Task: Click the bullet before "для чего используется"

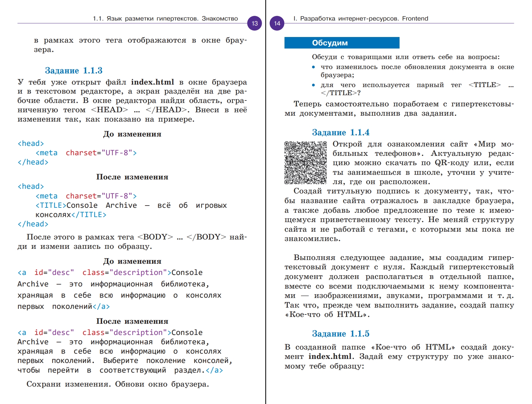Action: [313, 85]
